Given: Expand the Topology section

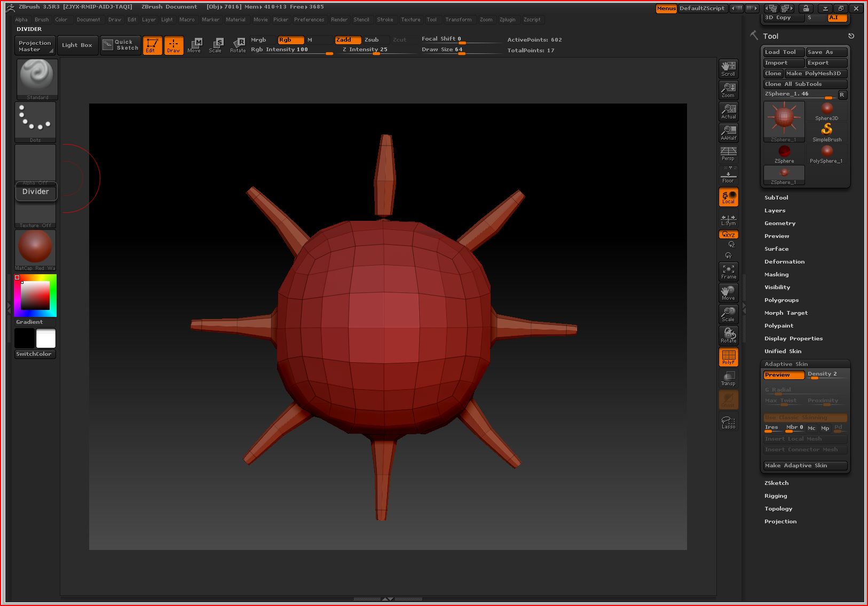Looking at the screenshot, I should click(x=778, y=508).
